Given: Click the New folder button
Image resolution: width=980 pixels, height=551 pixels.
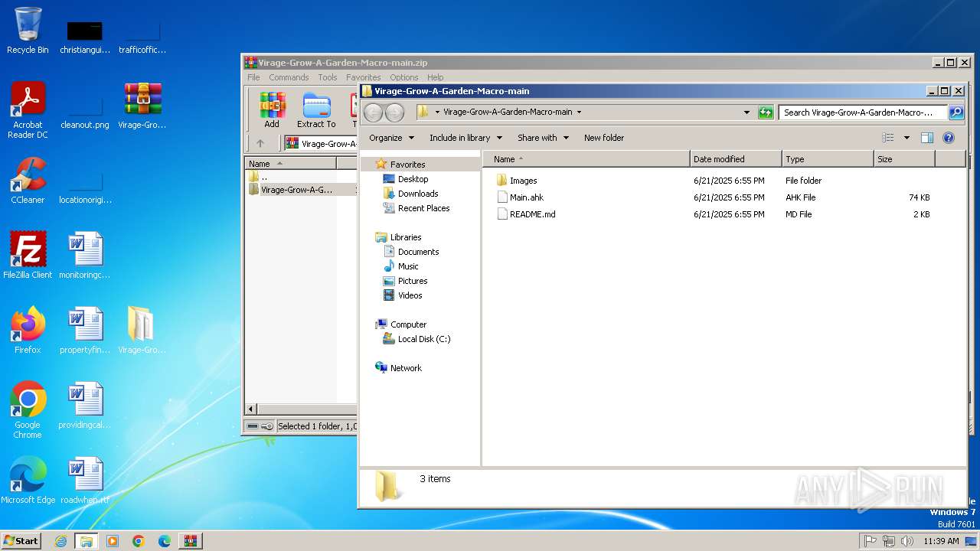Looking at the screenshot, I should tap(604, 138).
